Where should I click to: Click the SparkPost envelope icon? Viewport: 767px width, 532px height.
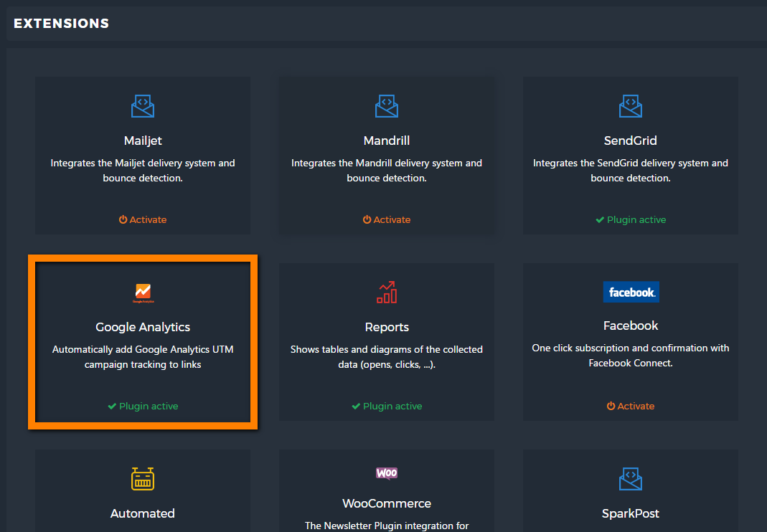tap(630, 479)
